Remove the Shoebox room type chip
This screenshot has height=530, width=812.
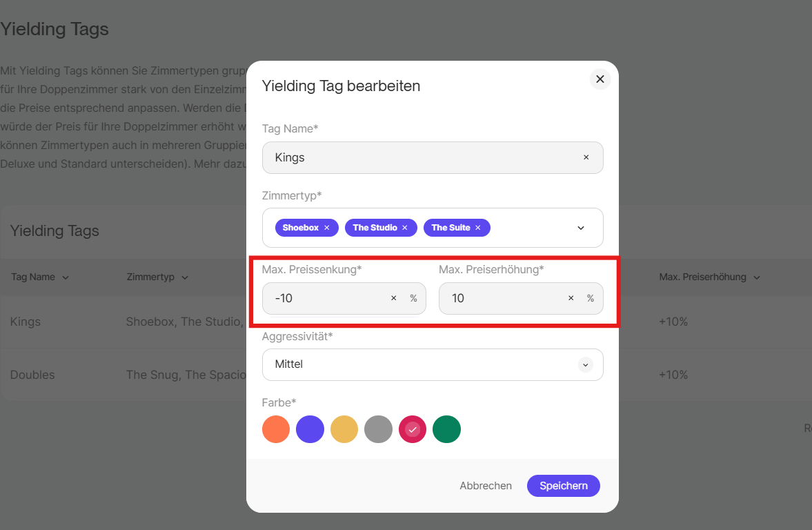(x=327, y=228)
